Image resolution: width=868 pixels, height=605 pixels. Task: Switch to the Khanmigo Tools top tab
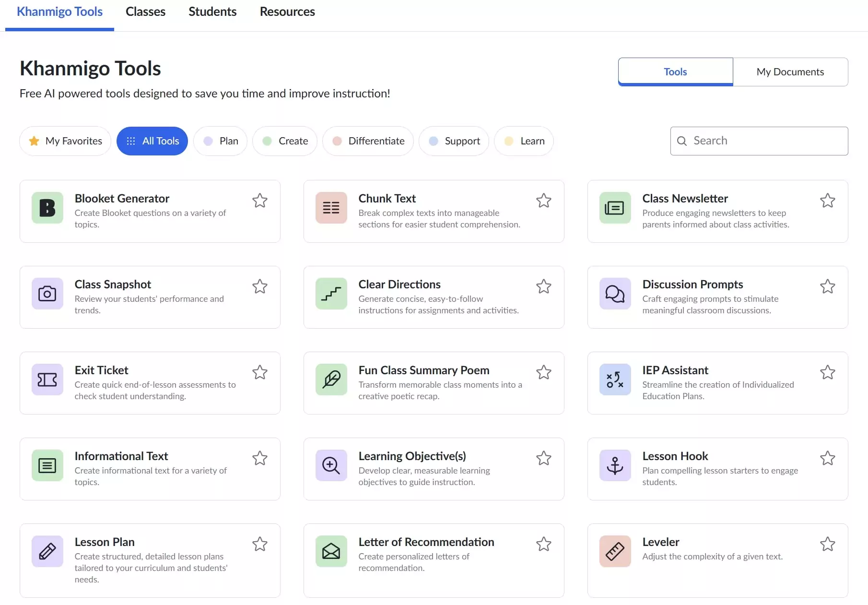(x=59, y=12)
